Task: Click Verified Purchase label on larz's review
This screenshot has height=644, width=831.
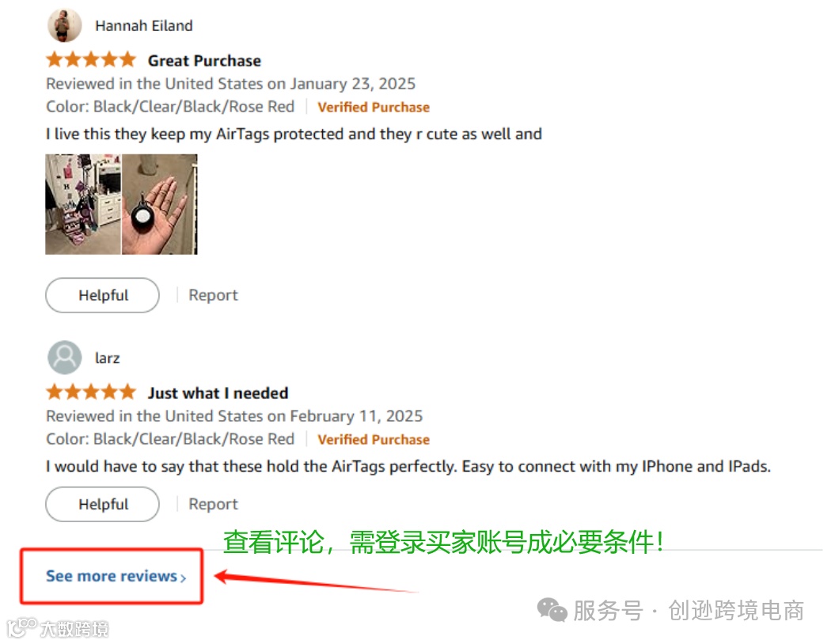Action: click(x=374, y=440)
